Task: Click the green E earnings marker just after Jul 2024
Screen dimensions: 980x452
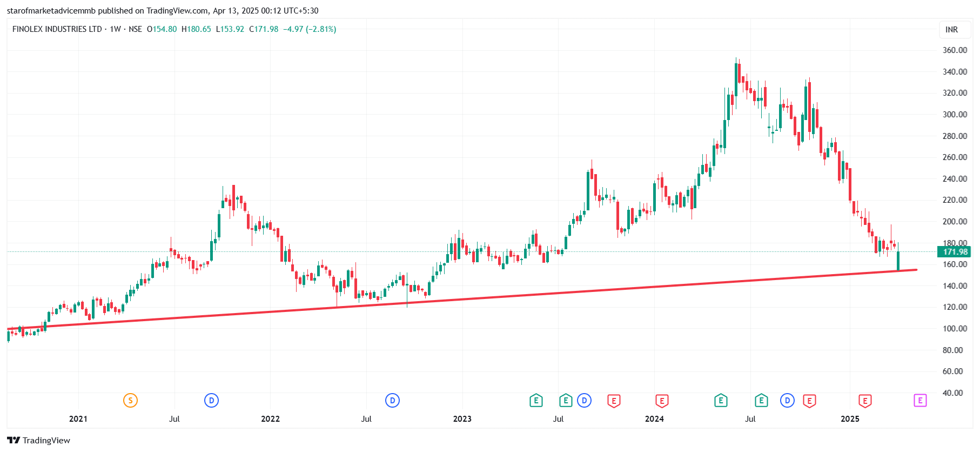Action: tap(761, 401)
